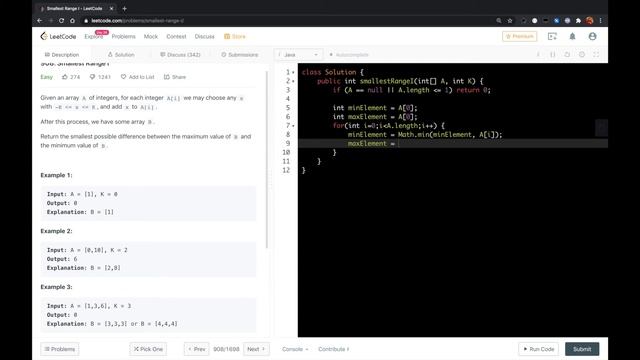
Task: Collapse code fold arrow on line 2
Action: coord(293,81)
